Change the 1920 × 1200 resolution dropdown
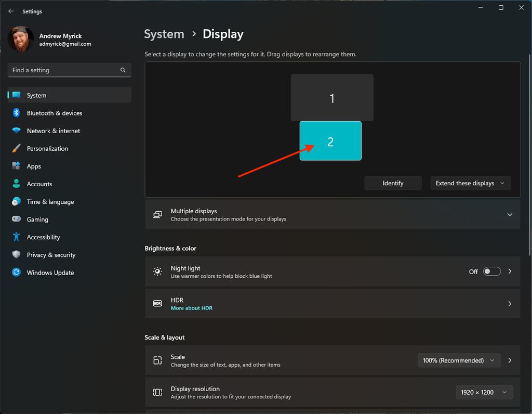The width and height of the screenshot is (532, 414). tap(484, 392)
